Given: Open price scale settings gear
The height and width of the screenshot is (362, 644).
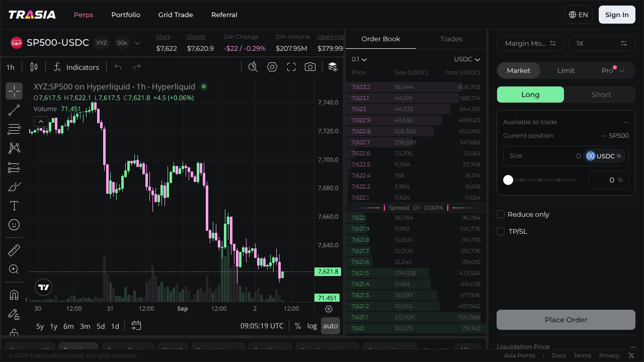Looking at the screenshot, I should pyautogui.click(x=329, y=309).
